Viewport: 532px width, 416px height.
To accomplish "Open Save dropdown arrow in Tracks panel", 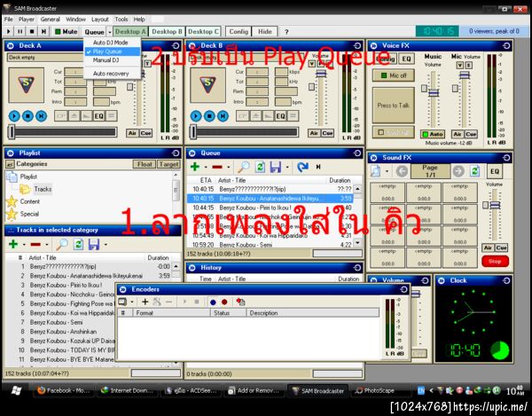I will [x=106, y=244].
